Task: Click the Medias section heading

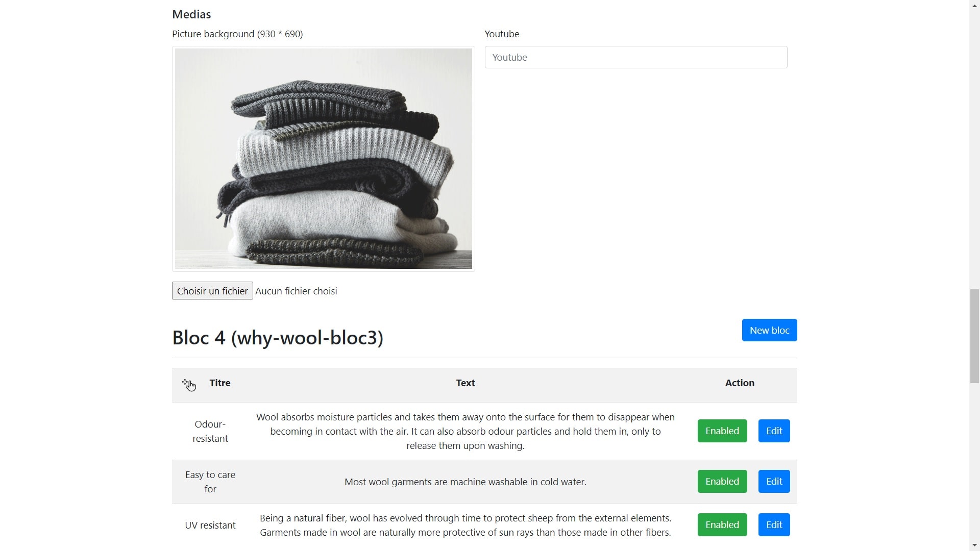Action: pos(191,14)
